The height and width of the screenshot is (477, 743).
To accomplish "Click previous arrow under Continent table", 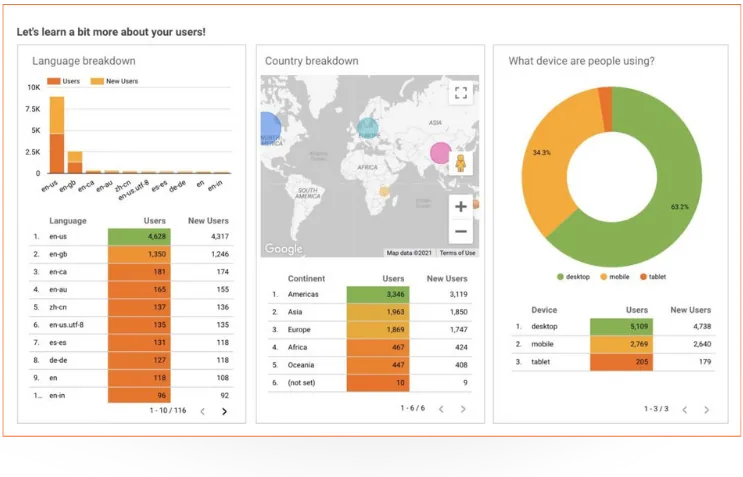I will point(441,409).
